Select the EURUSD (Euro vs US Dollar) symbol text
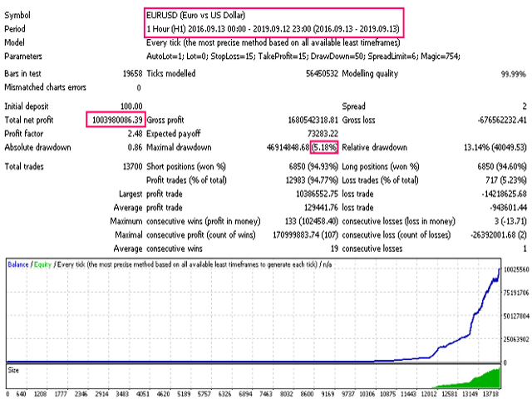 tap(196, 15)
